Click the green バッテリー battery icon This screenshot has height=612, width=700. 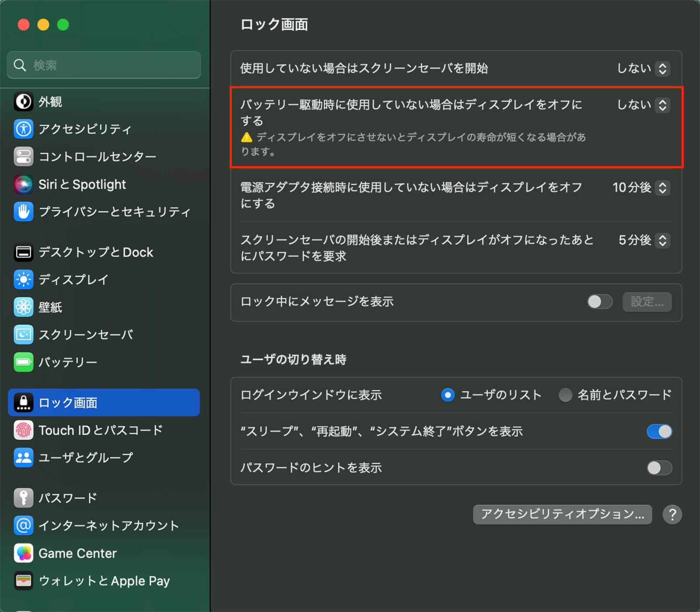23,362
